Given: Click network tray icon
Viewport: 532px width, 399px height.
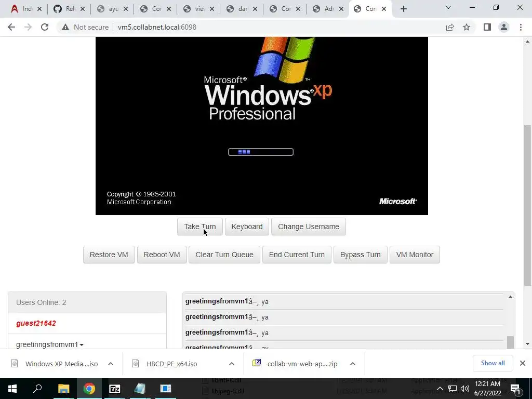Looking at the screenshot, I should point(453,389).
